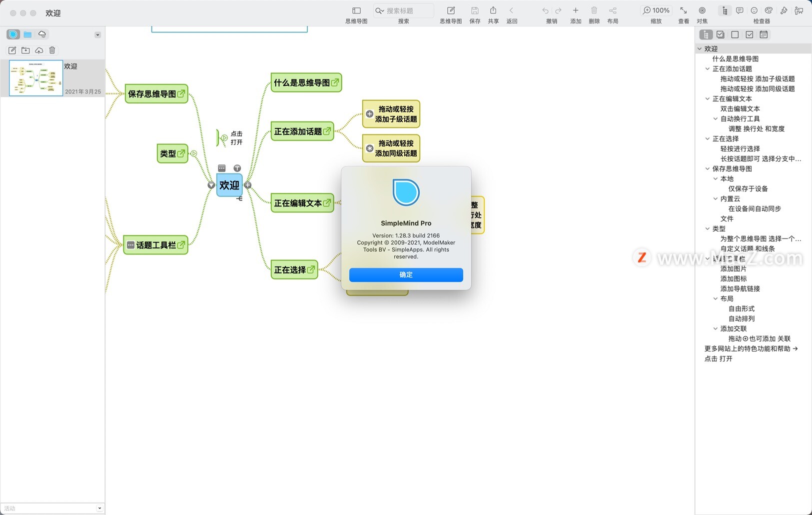
Task: Collapse 正在添加话题 in outline tree
Action: [708, 68]
